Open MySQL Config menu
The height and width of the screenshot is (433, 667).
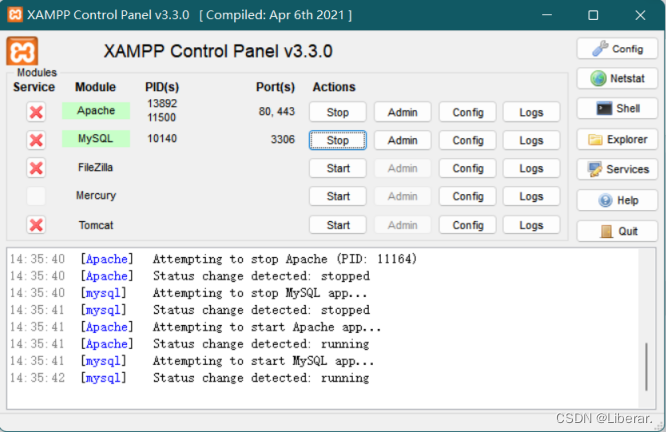467,140
